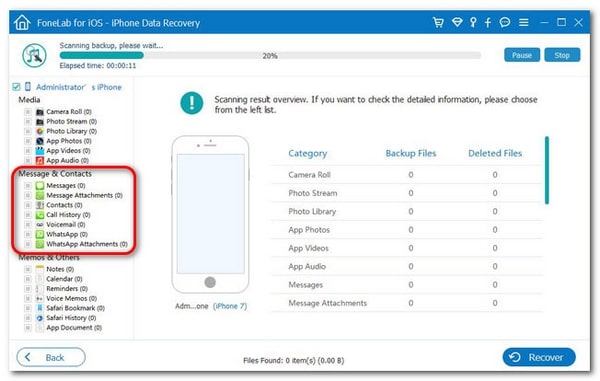600x381 pixels.
Task: Click the Photo Stream icon in sidebar
Action: coord(40,122)
